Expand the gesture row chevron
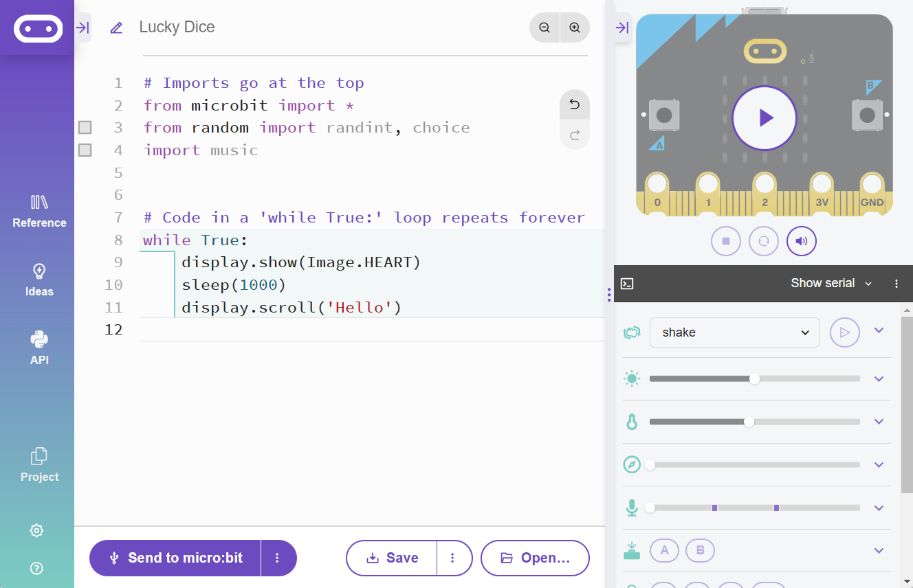This screenshot has width=913, height=588. click(x=879, y=330)
